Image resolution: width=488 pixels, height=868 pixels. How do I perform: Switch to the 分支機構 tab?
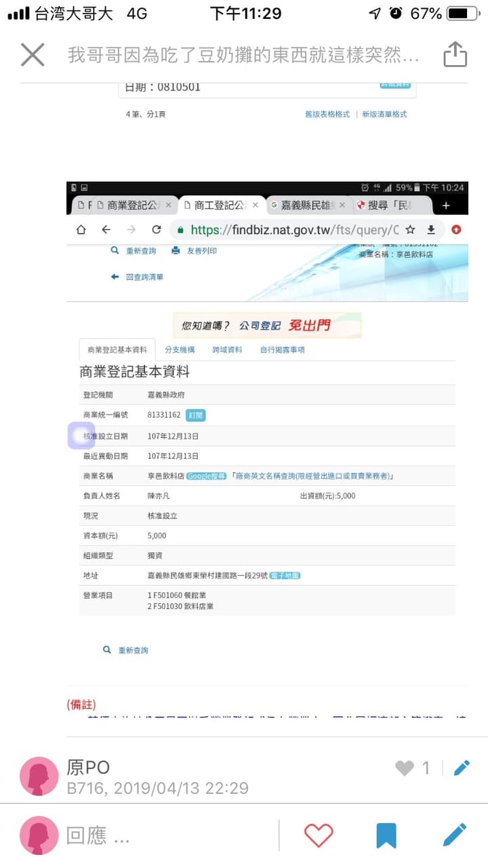tap(180, 350)
